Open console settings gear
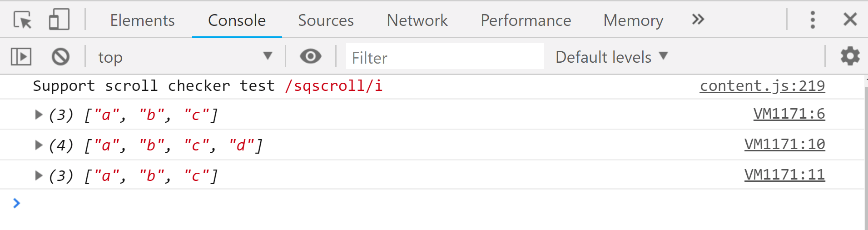Viewport: 868px width, 230px height. (x=850, y=56)
